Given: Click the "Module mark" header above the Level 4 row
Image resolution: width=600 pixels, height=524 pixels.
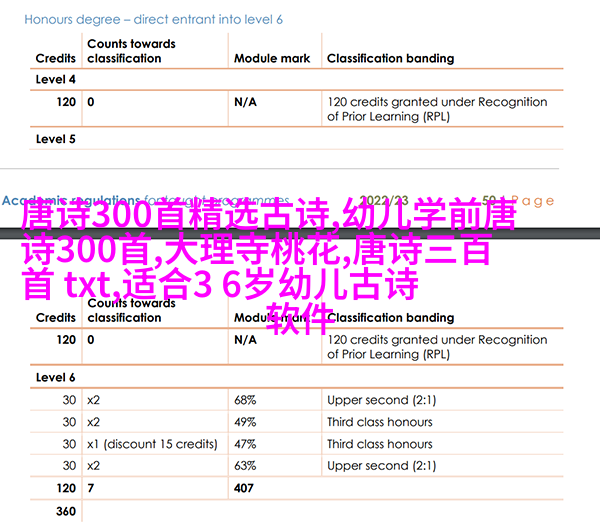Looking at the screenshot, I should click(272, 58).
